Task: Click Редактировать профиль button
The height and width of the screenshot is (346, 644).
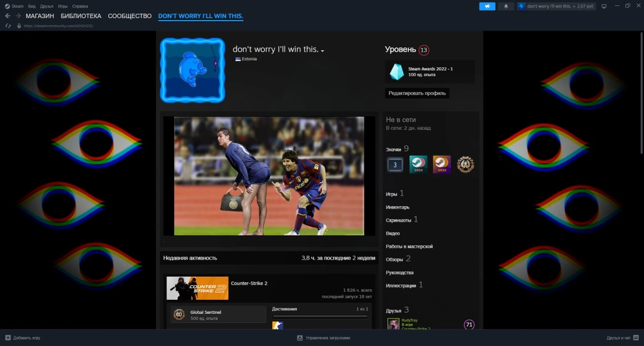Action: pyautogui.click(x=417, y=93)
